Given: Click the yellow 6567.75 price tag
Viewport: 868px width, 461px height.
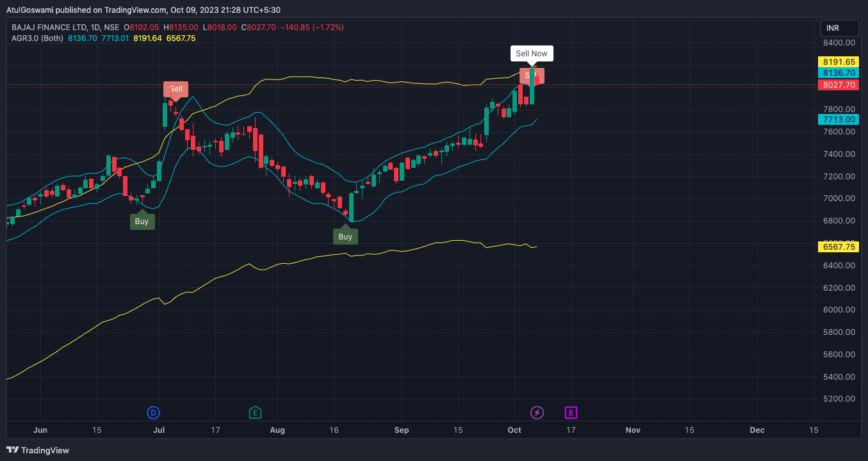Looking at the screenshot, I should coord(839,247).
